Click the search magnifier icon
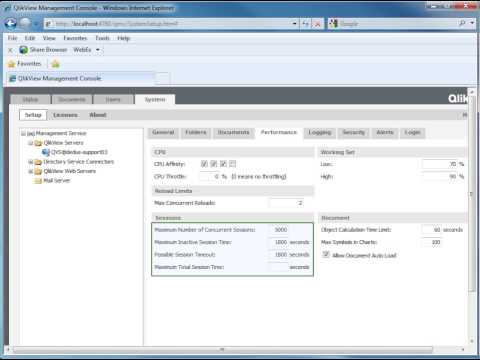Image resolution: width=480 pixels, height=360 pixels. click(462, 23)
